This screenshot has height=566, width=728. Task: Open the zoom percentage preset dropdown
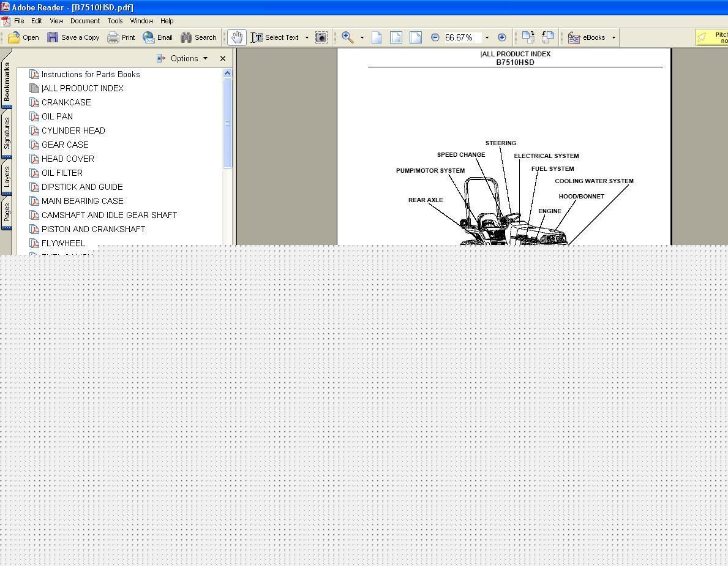point(487,37)
